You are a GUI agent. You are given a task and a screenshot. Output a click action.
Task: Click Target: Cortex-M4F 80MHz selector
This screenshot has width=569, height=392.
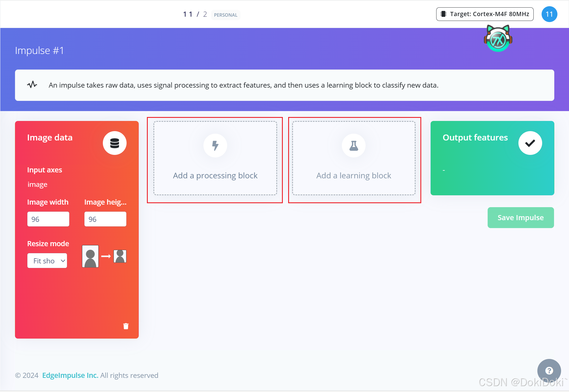click(x=485, y=14)
